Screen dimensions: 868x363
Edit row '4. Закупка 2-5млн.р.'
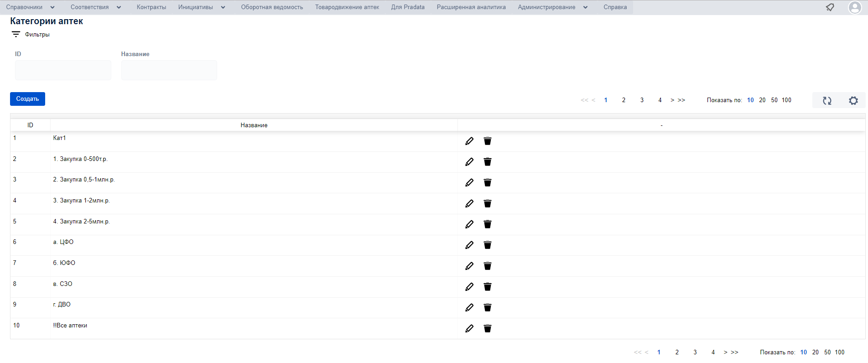pyautogui.click(x=469, y=224)
